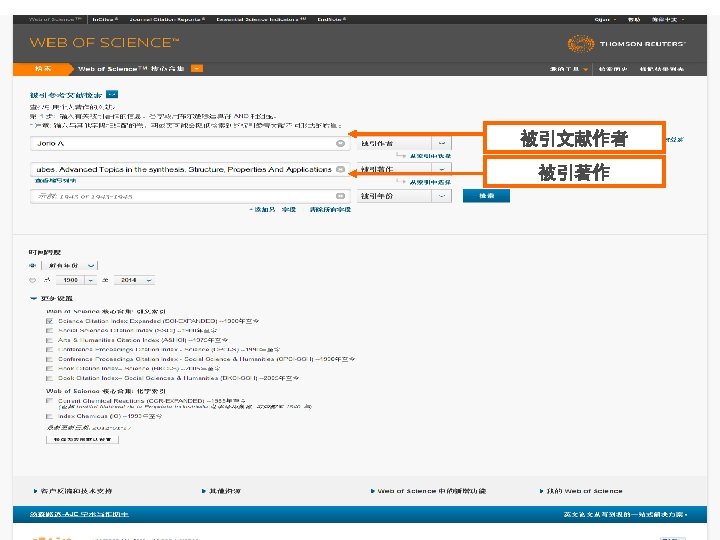Open the search history link in the header
The width and height of the screenshot is (720, 540).
point(613,69)
